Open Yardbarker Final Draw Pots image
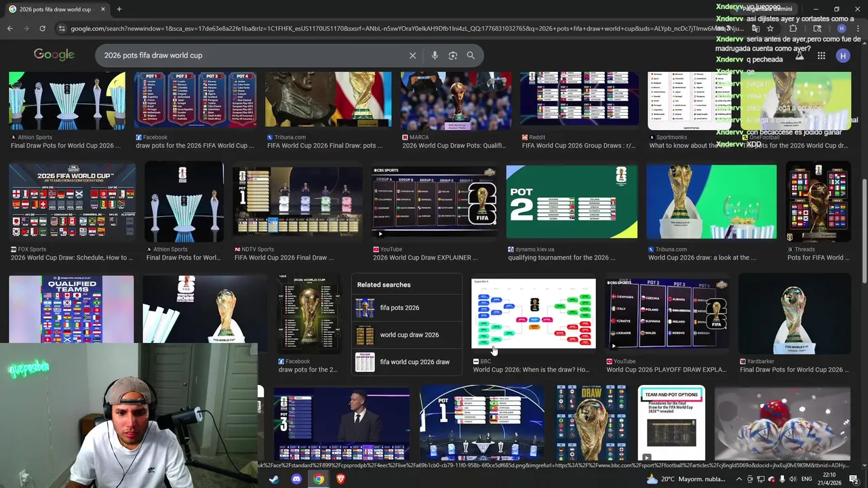868x488 pixels. tap(794, 314)
